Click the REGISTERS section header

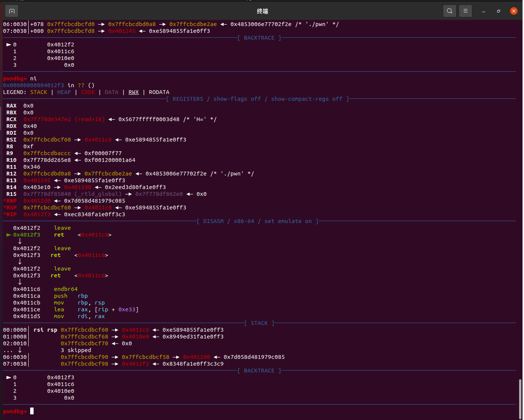[x=257, y=99]
